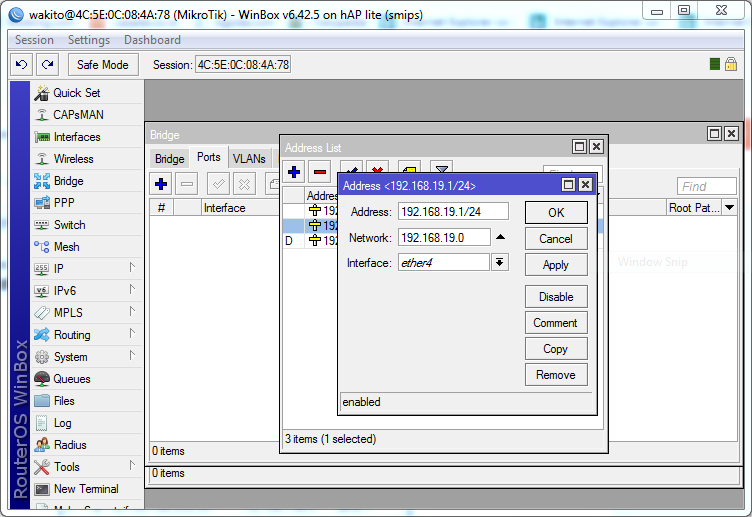Image resolution: width=752 pixels, height=517 pixels.
Task: Switch to the Ports tab
Action: 209,157
